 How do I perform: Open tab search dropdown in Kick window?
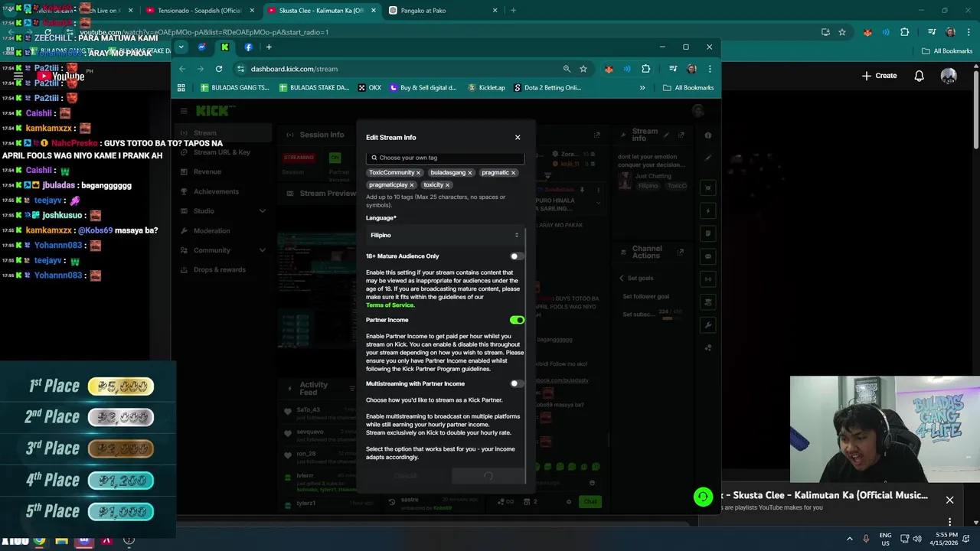tap(181, 47)
